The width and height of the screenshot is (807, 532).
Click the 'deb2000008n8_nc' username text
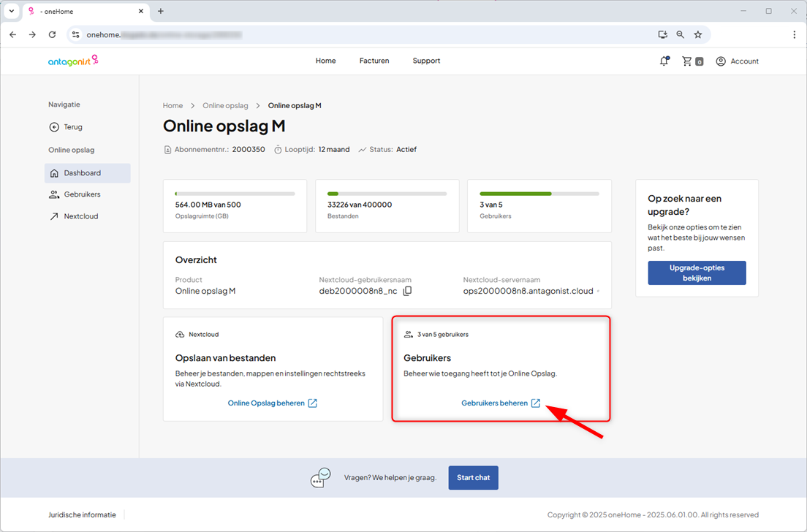[x=357, y=291]
